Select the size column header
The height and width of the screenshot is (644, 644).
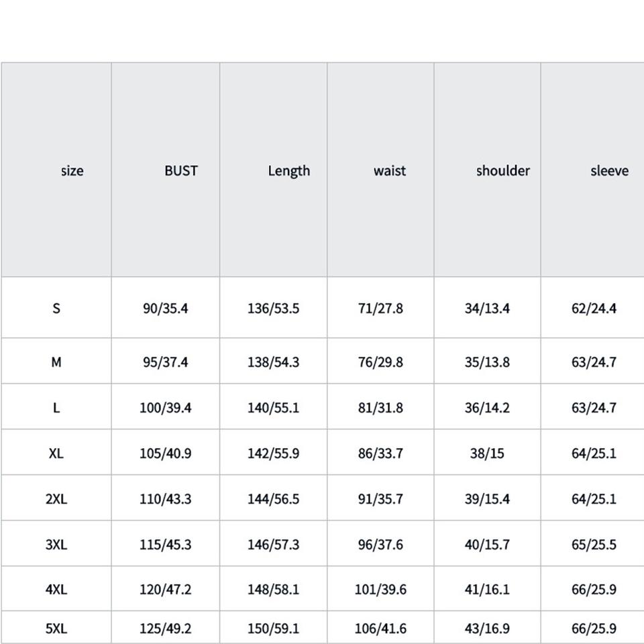[x=72, y=170]
